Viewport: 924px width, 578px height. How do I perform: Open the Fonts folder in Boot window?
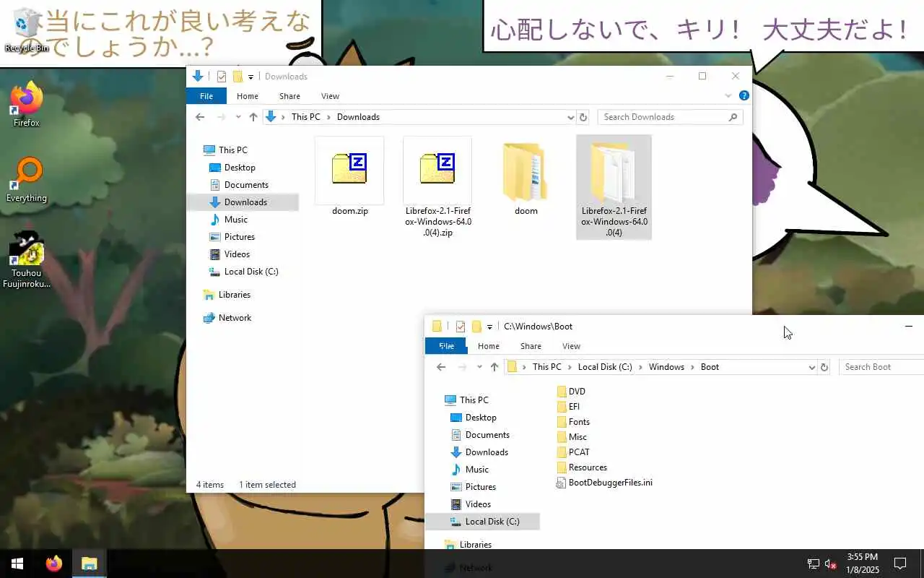(x=573, y=422)
